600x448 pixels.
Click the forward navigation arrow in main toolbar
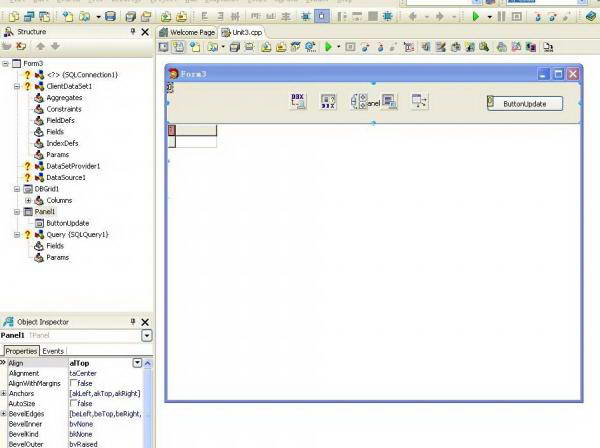(x=440, y=16)
